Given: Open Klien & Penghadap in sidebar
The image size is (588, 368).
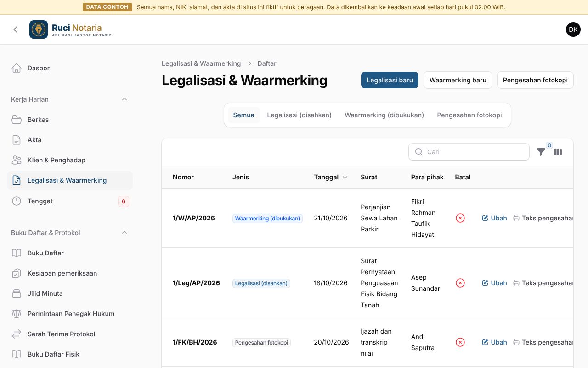Looking at the screenshot, I should (70, 160).
